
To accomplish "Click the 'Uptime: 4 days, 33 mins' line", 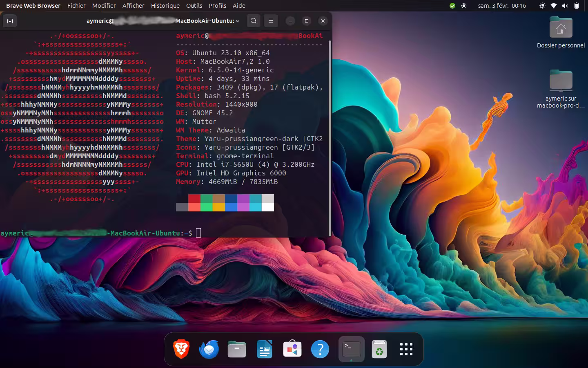I will pyautogui.click(x=223, y=79).
